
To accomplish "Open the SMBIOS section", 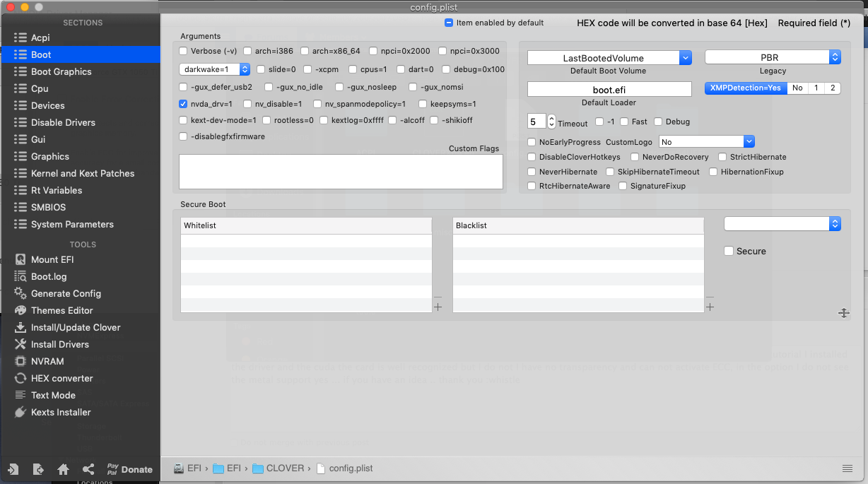I will click(49, 207).
